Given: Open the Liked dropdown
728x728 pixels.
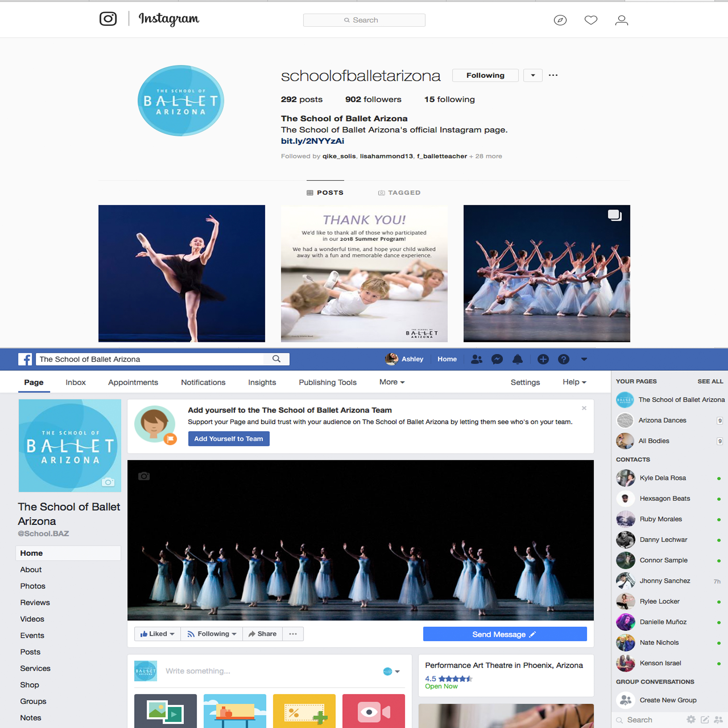Looking at the screenshot, I should coord(157,634).
